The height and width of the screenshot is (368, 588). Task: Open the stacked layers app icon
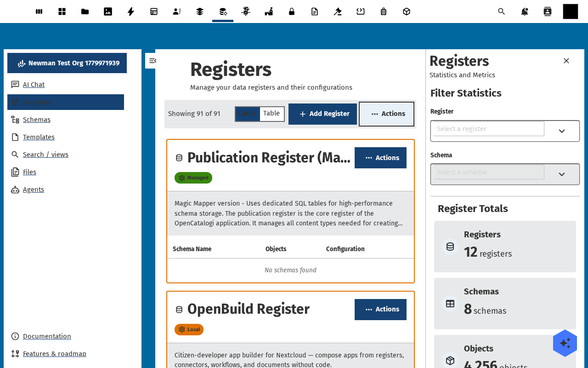point(200,11)
